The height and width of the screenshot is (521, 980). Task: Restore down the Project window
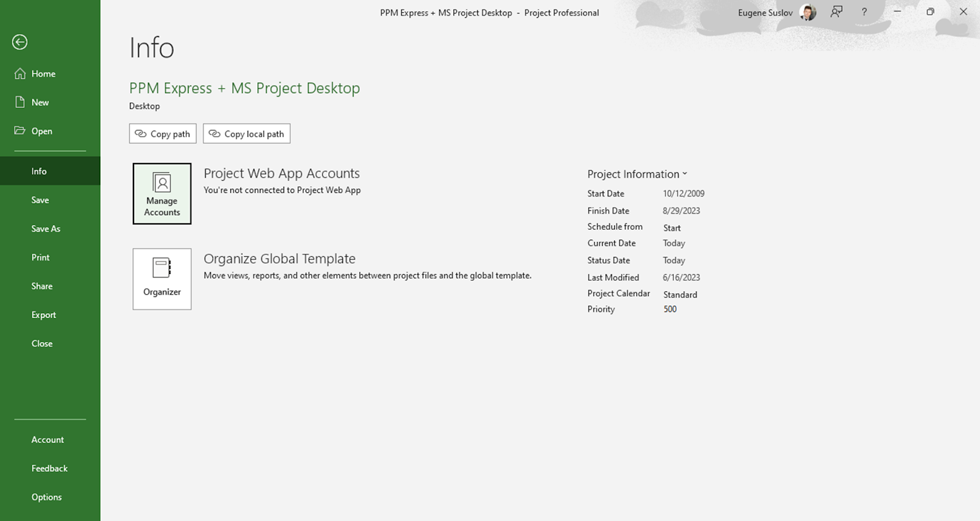930,12
